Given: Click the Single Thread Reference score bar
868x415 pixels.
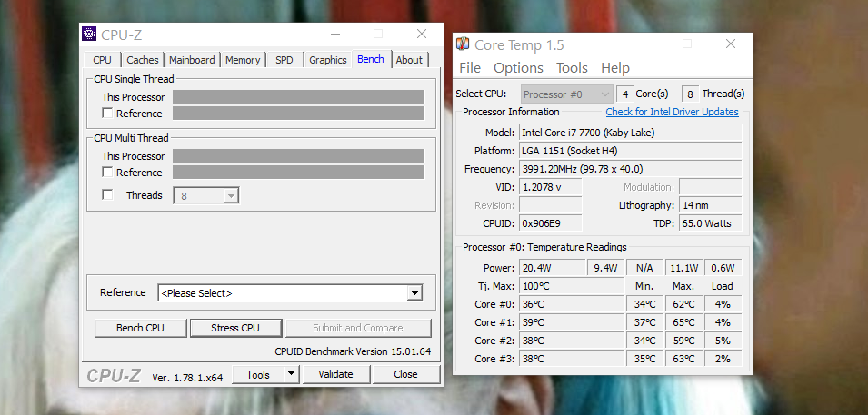Looking at the screenshot, I should coord(298,113).
